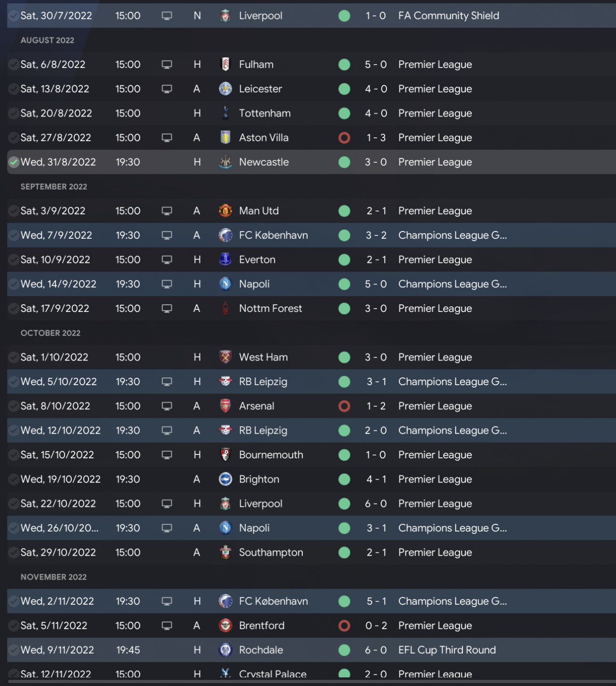Screen dimensions: 616x686
Task: Open the Southampton team link
Action: (271, 553)
